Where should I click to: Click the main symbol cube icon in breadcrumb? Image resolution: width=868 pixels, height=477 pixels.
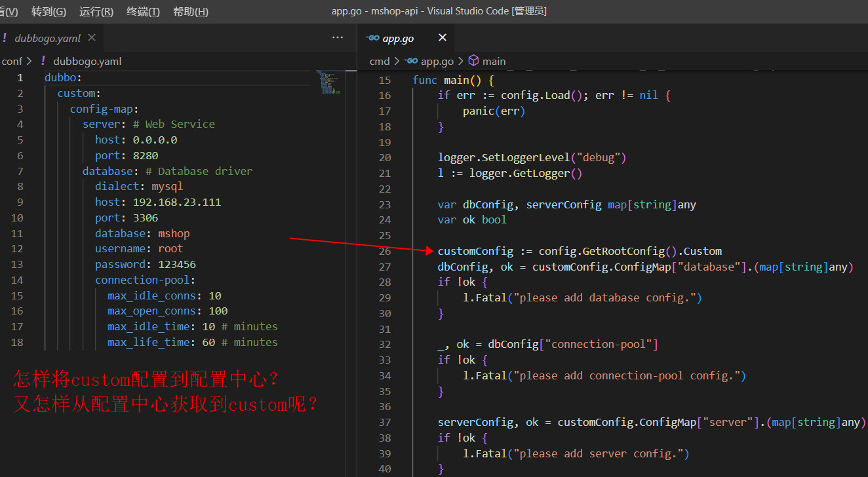(473, 61)
